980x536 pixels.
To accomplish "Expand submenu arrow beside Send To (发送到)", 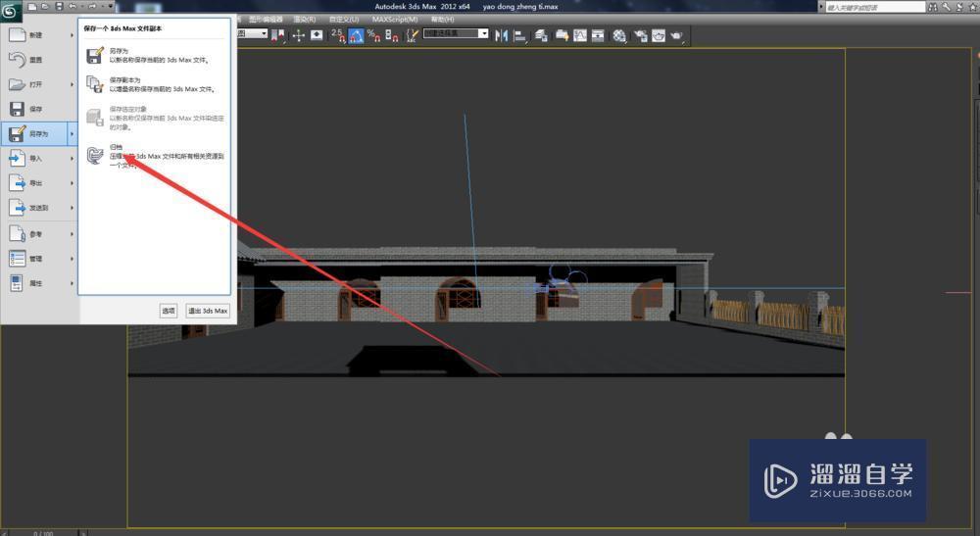I will coord(72,208).
